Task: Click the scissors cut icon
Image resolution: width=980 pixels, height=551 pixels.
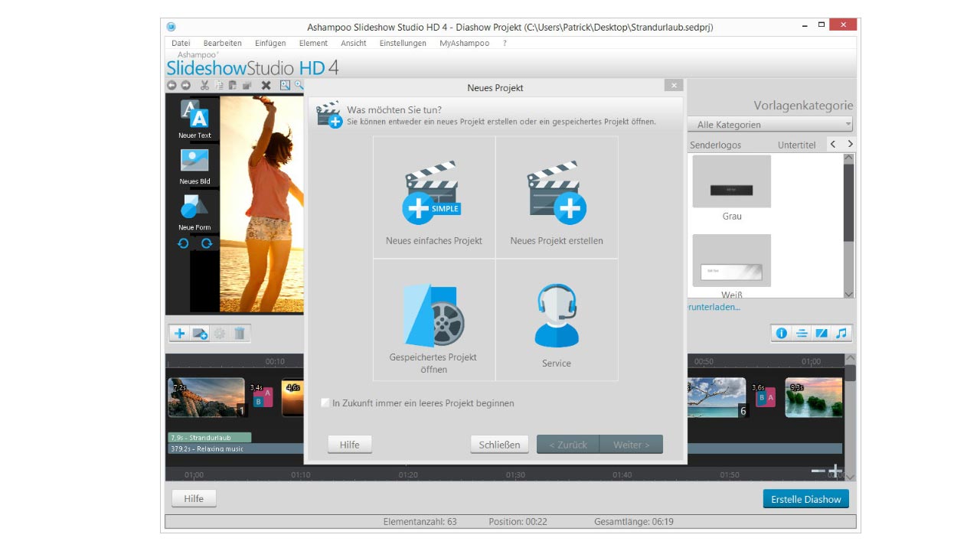Action: point(204,86)
